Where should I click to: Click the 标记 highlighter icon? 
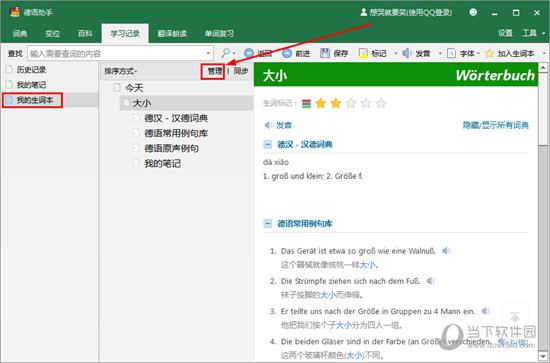pyautogui.click(x=363, y=53)
